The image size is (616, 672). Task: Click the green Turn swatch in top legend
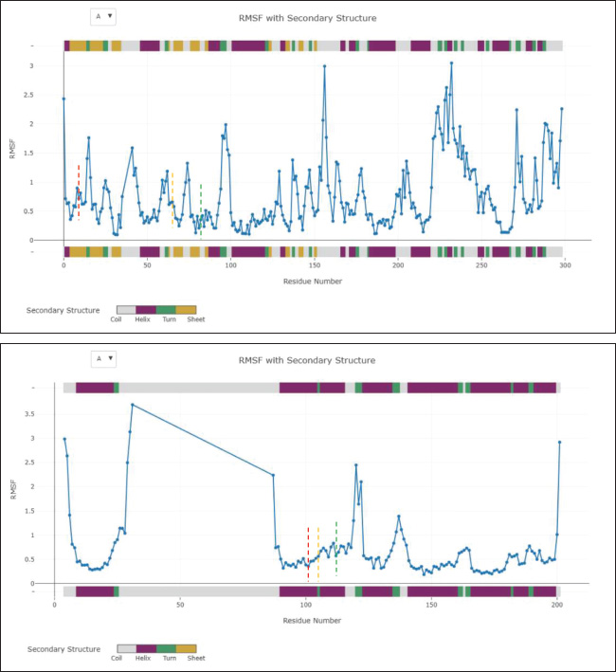pos(166,310)
